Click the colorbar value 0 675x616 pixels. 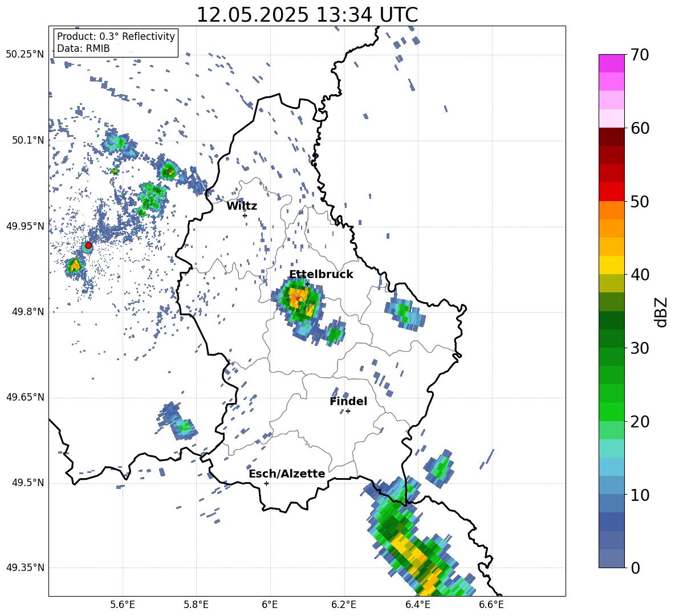635,568
